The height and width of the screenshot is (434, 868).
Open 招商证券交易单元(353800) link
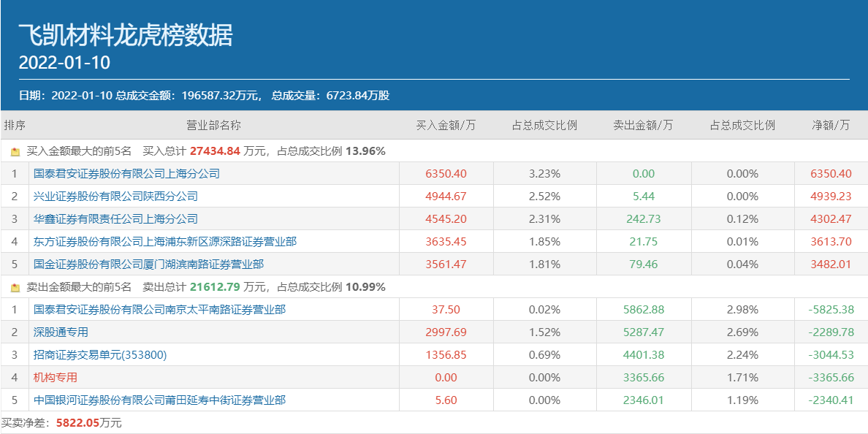click(100, 355)
